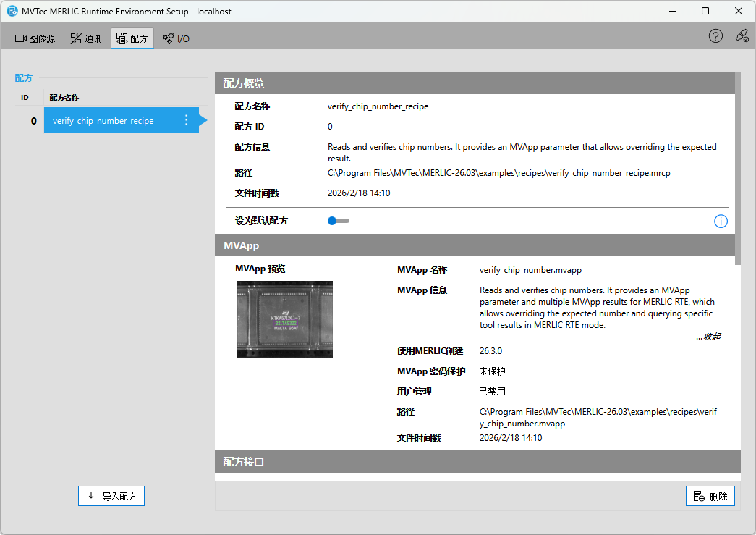Click the 删除 button
Image resolution: width=756 pixels, height=535 pixels.
coord(710,496)
